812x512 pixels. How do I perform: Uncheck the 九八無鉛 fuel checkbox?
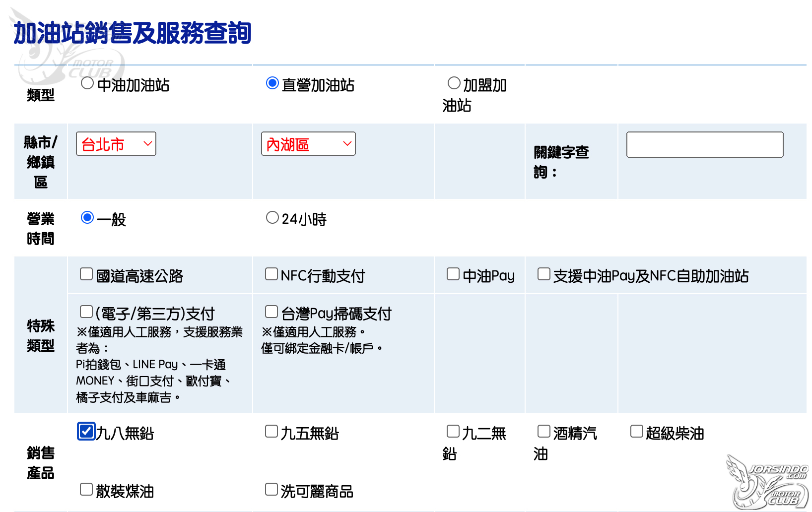click(x=86, y=431)
